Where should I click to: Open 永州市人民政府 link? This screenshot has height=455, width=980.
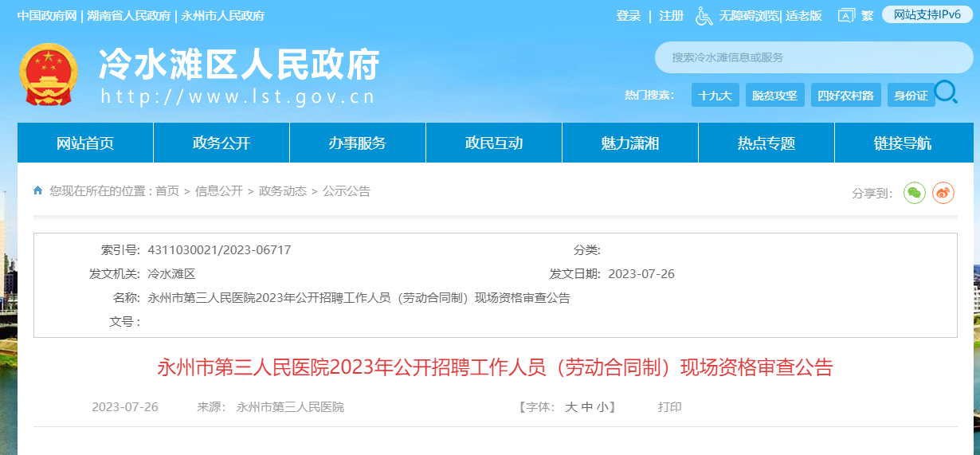[223, 15]
